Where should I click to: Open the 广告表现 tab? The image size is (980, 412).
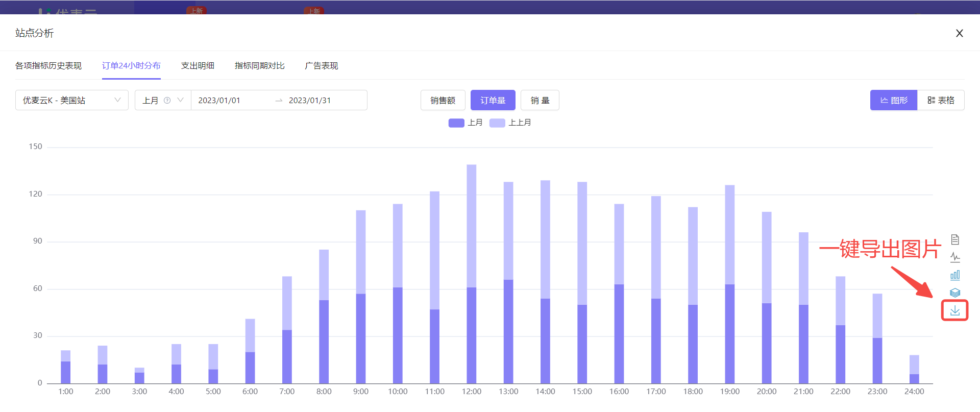(321, 66)
